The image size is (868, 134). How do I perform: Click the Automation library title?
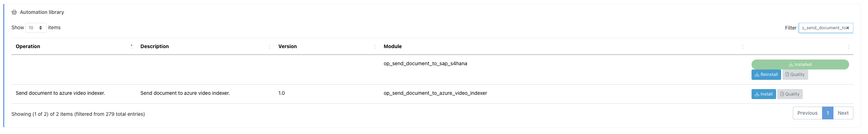(x=42, y=12)
